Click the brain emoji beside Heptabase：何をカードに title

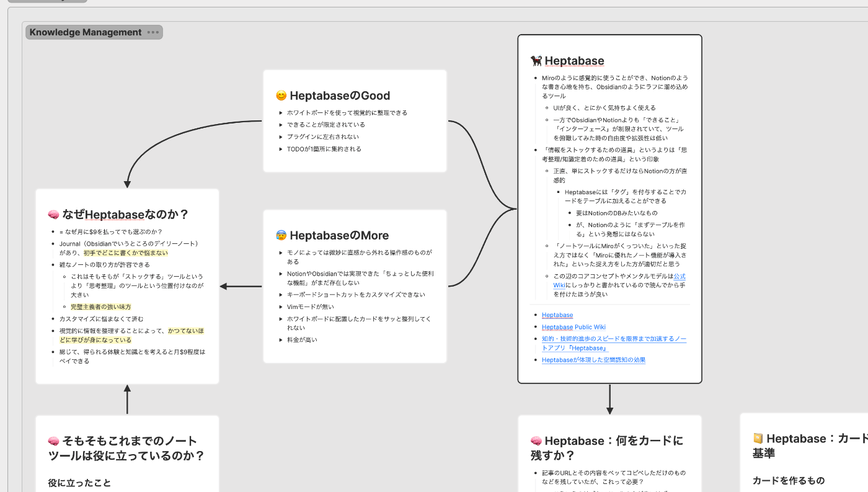point(536,441)
